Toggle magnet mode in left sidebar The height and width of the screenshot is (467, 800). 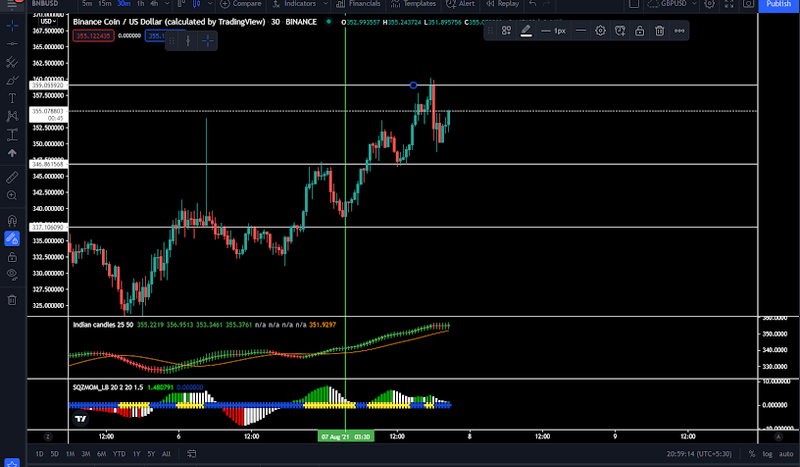click(x=12, y=220)
